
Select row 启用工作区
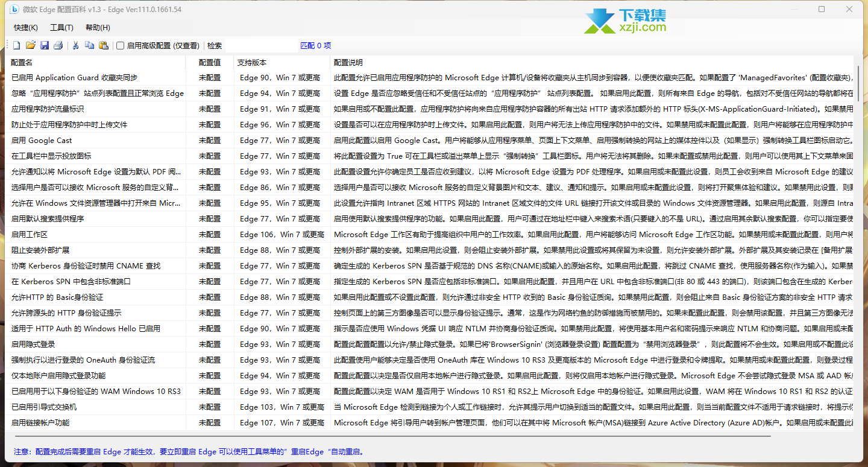click(x=430, y=234)
